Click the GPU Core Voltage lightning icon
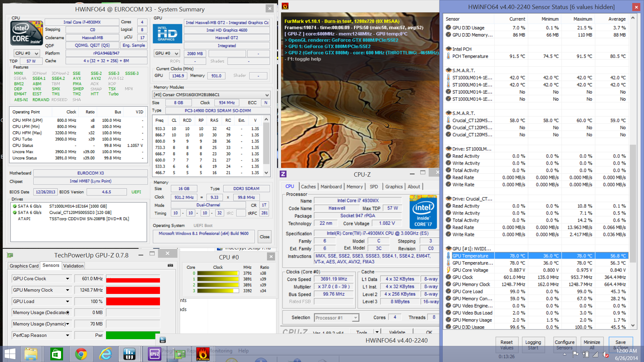The width and height of the screenshot is (644, 362). 448,270
